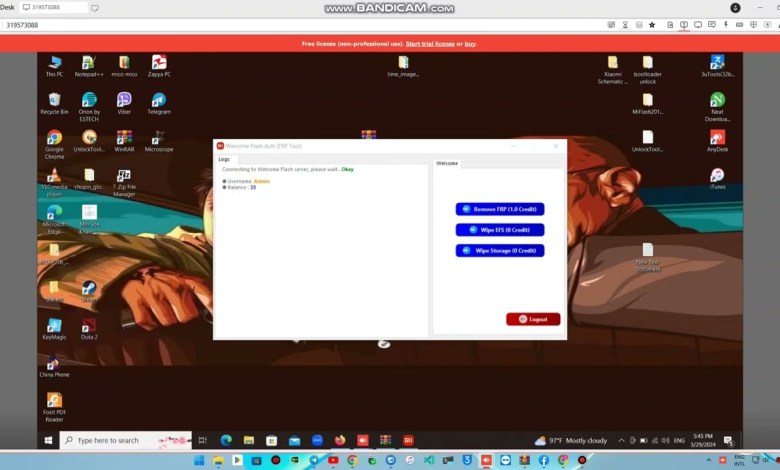
Task: Open Viber desktop icon
Action: click(124, 104)
